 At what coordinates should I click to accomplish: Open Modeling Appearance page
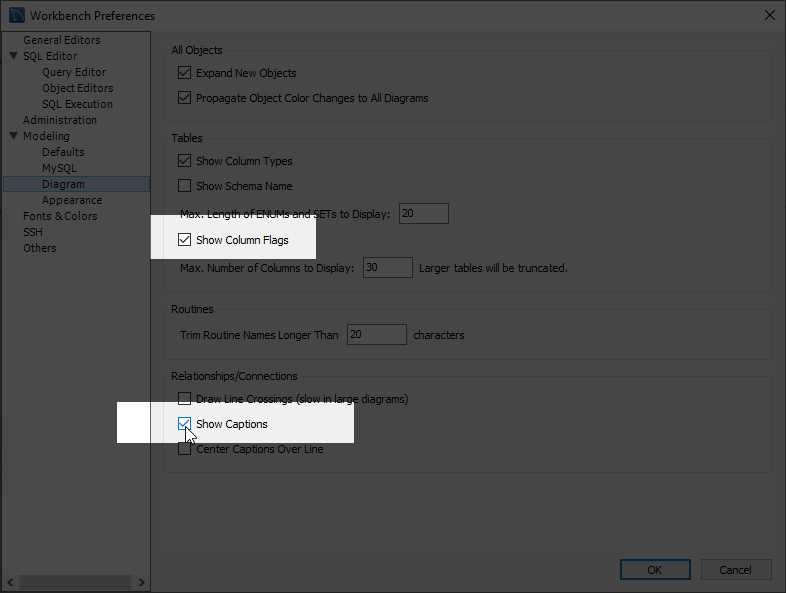[72, 200]
